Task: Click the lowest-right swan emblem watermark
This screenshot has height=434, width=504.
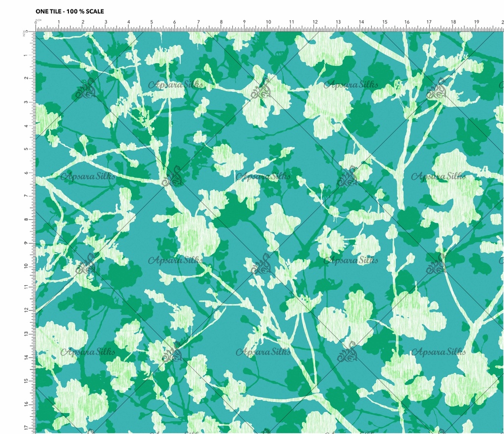Action: pyautogui.click(x=348, y=352)
